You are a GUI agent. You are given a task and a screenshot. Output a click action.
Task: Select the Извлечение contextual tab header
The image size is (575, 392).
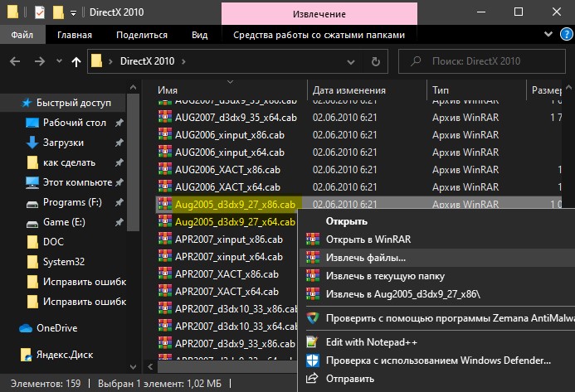tap(319, 14)
